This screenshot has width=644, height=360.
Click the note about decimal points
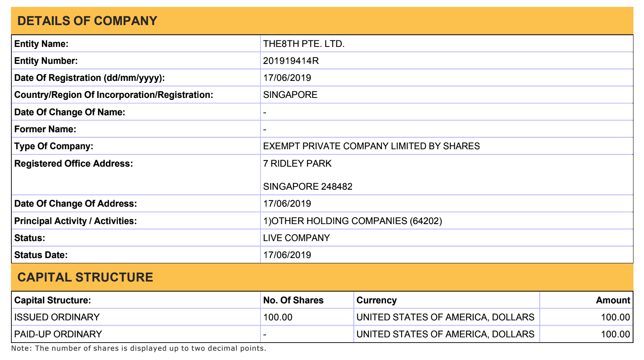click(x=139, y=348)
